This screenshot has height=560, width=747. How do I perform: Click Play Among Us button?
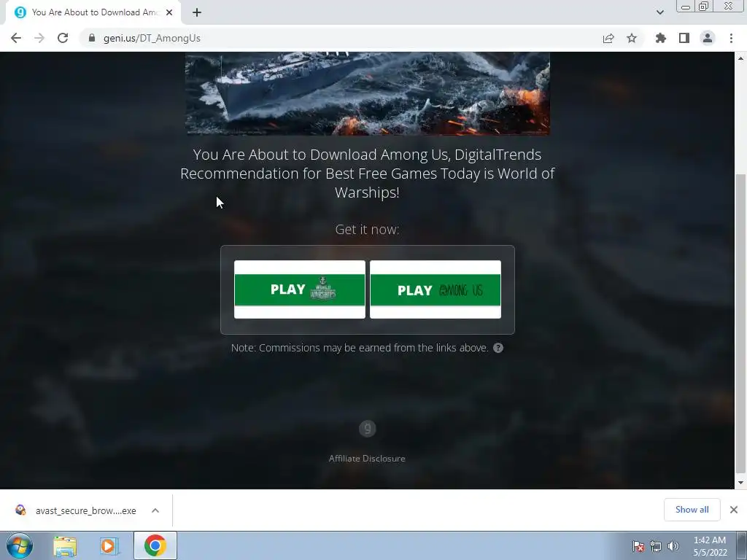(436, 289)
